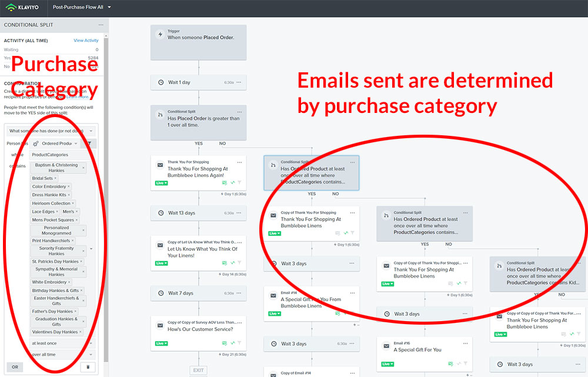Select the EXIT node of flow
This screenshot has height=377, width=588.
click(x=198, y=371)
